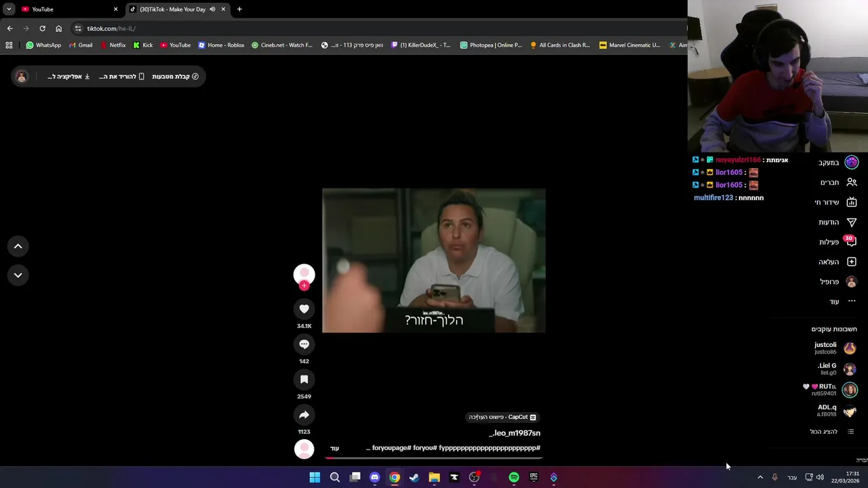
Task: Click the desktop application (אפליקציה ל...) button
Action: coord(68,77)
